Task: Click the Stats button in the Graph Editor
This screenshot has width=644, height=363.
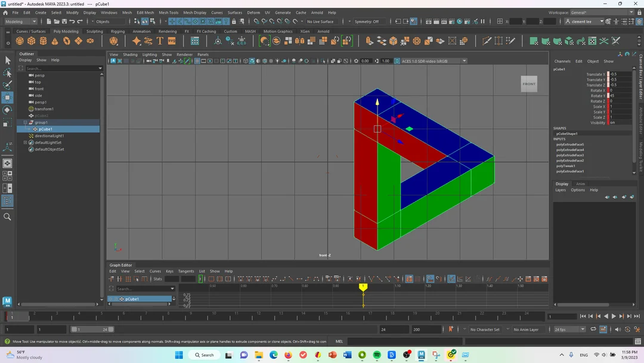Action: coord(157,279)
